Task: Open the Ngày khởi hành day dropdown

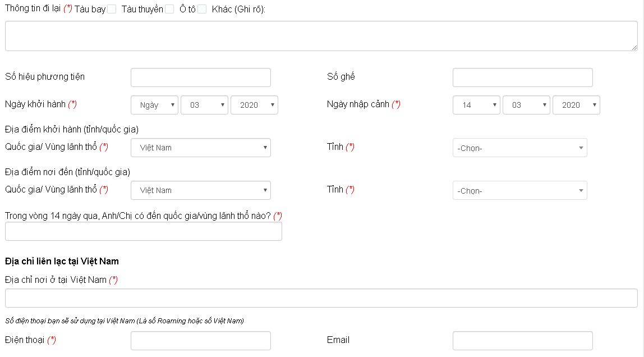Action: tap(154, 105)
